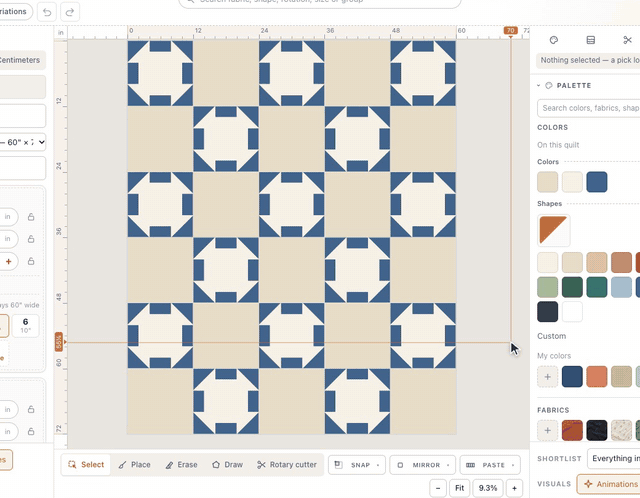Select the black textured fabric thumbnail
640x498 pixels.
coord(597,431)
